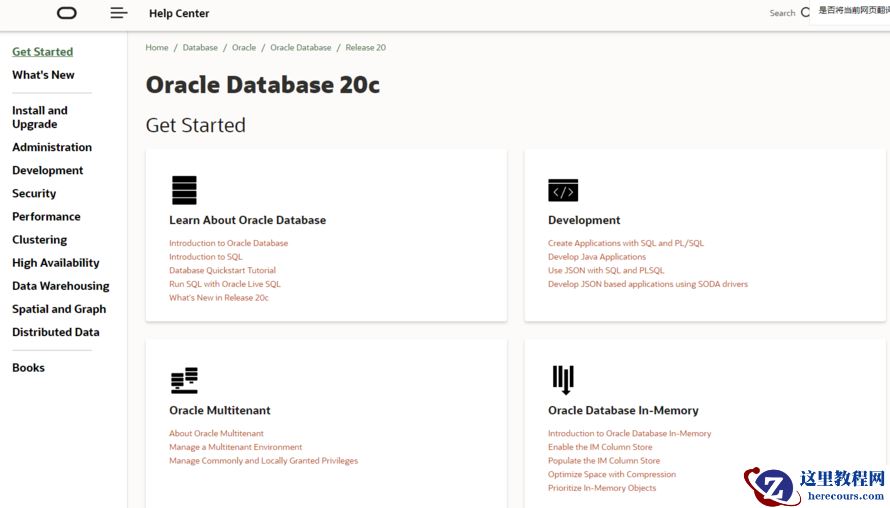Open Manage a Multitenant Environment link
The width and height of the screenshot is (890, 508).
pyautogui.click(x=235, y=447)
